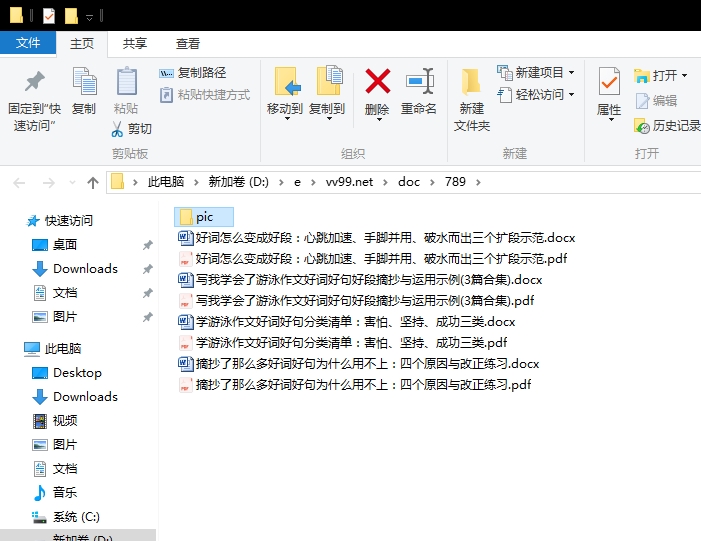The width and height of the screenshot is (701, 541).
Task: Select 写我学会了游泳作文 docx file
Action: coord(360,279)
